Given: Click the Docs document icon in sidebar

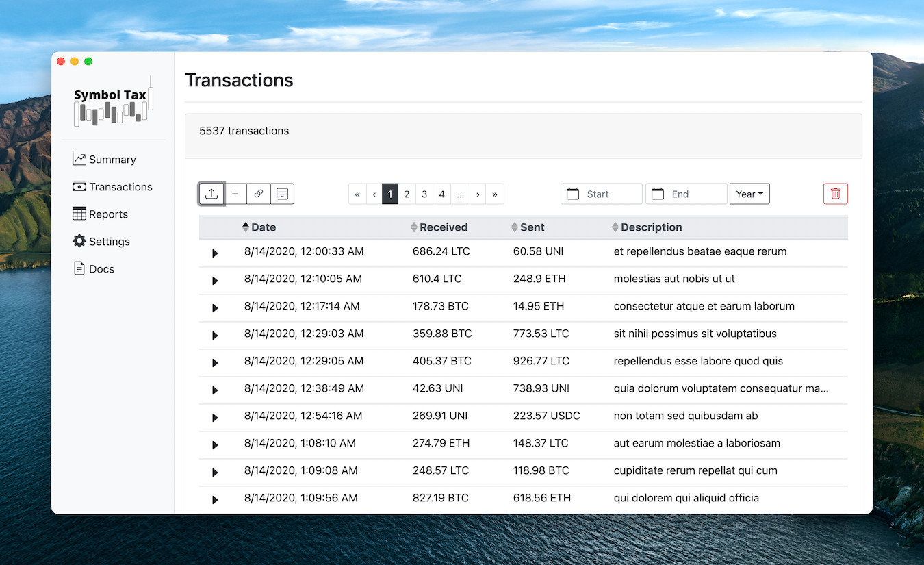Looking at the screenshot, I should pyautogui.click(x=79, y=268).
